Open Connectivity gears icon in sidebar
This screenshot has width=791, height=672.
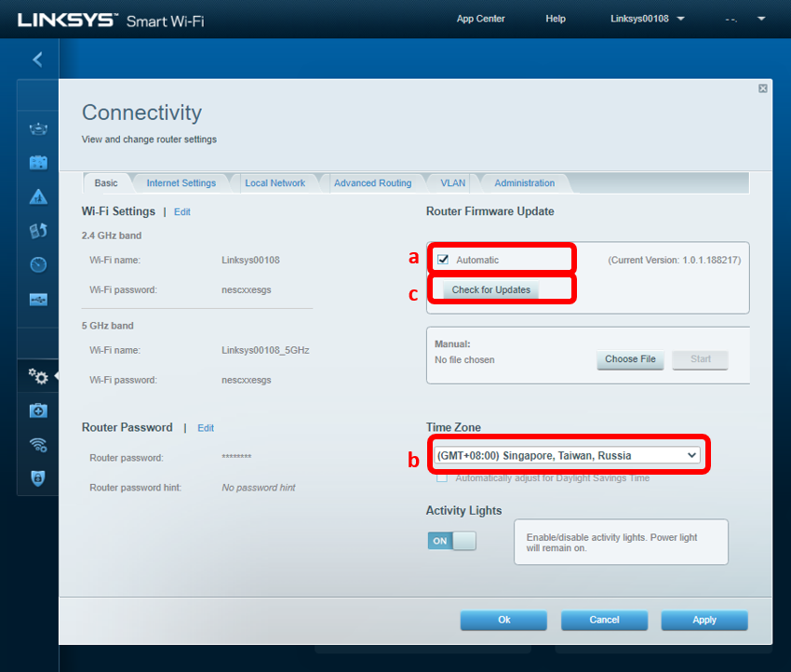point(38,376)
